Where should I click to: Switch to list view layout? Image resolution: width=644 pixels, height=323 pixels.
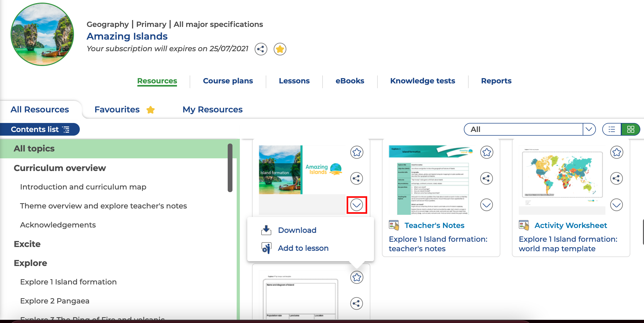point(612,129)
